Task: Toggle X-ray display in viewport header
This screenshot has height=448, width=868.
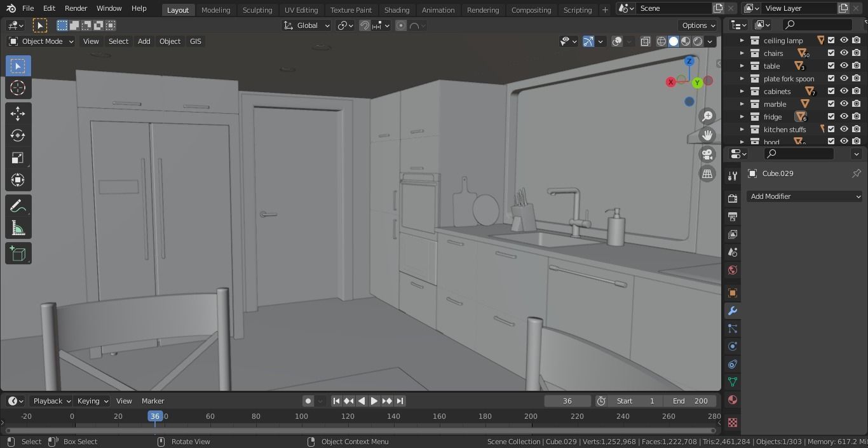Action: (x=645, y=41)
